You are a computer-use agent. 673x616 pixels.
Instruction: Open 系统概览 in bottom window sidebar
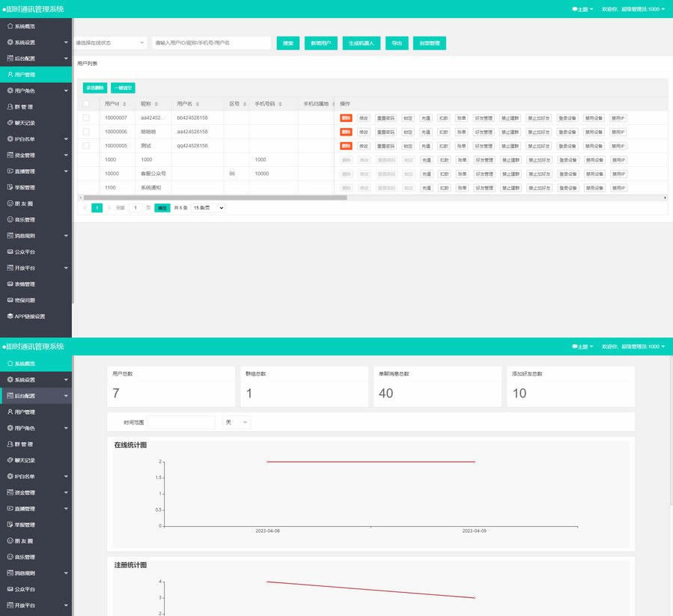[36, 364]
